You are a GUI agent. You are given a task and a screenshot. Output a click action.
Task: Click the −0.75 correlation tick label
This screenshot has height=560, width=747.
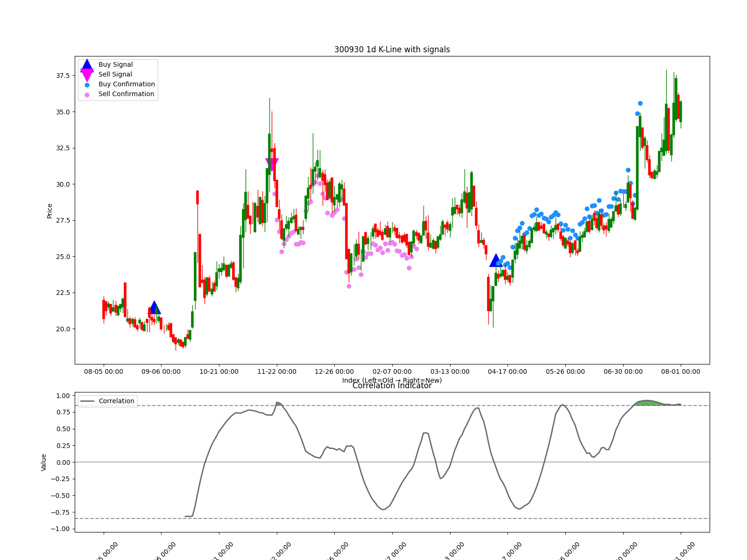click(x=60, y=512)
